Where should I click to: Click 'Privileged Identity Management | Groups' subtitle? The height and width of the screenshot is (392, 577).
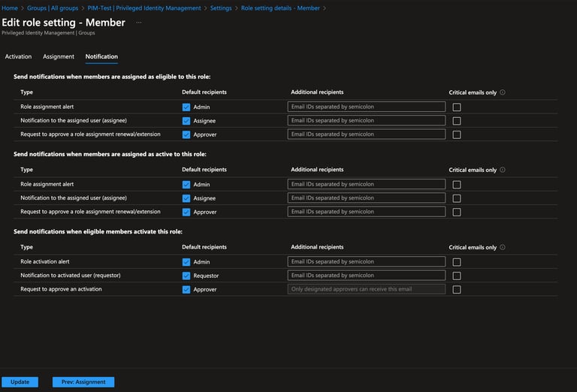pyautogui.click(x=48, y=33)
